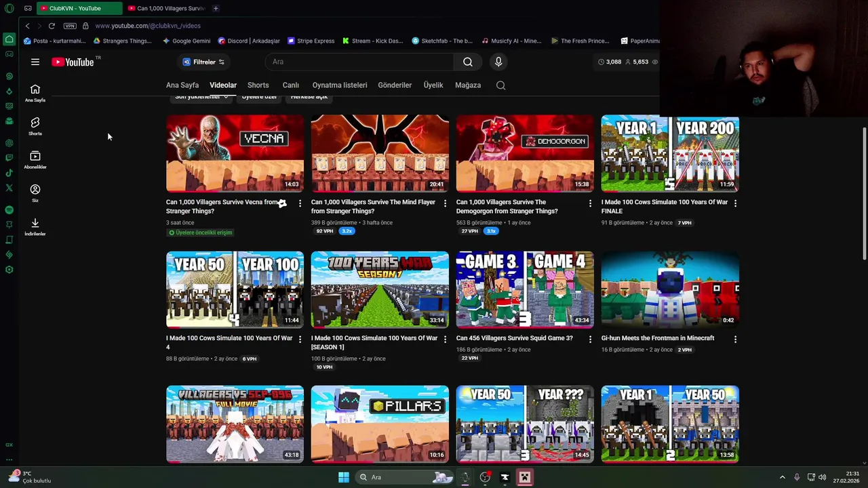Open options for Squid Game 3 video
The height and width of the screenshot is (488, 868).
590,339
